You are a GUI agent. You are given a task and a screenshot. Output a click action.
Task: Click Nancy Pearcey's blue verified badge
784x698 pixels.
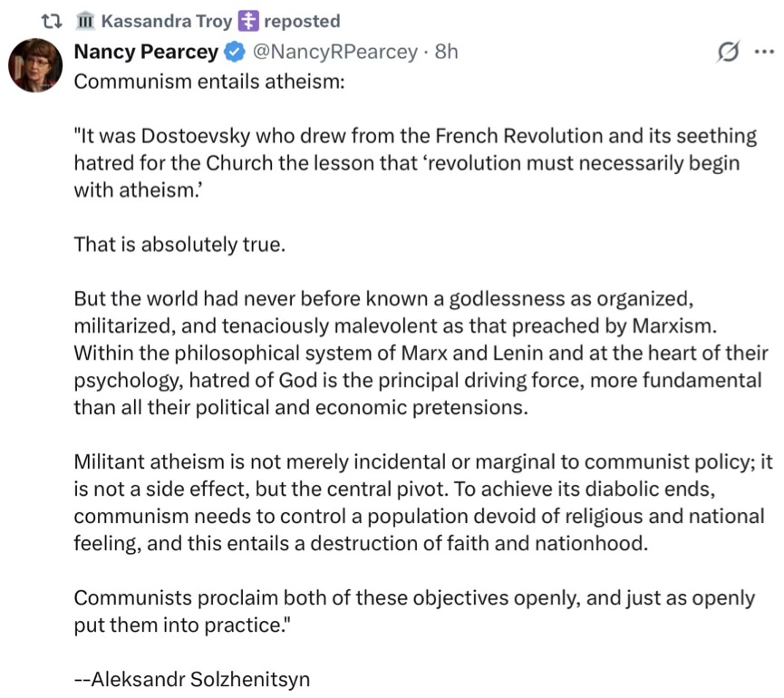[233, 53]
